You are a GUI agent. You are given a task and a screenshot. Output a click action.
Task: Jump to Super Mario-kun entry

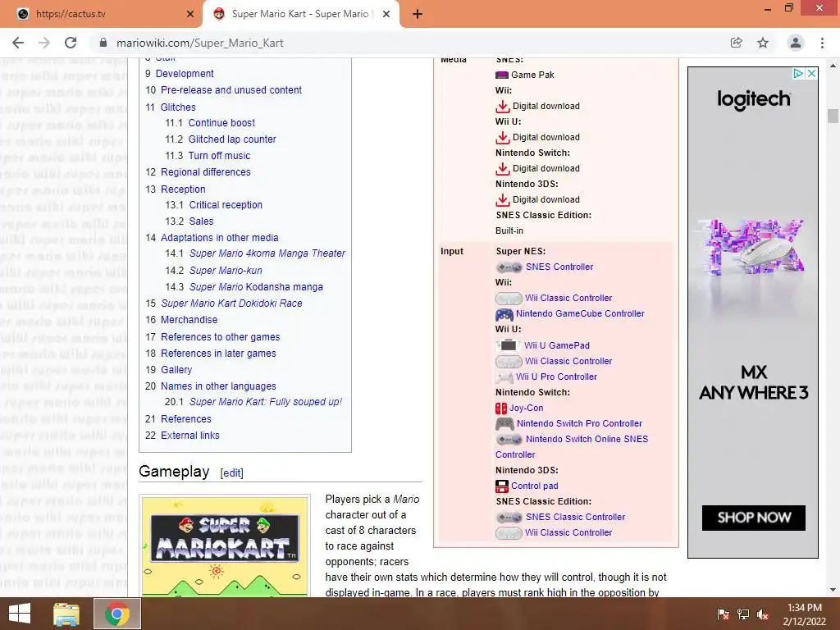tap(226, 271)
